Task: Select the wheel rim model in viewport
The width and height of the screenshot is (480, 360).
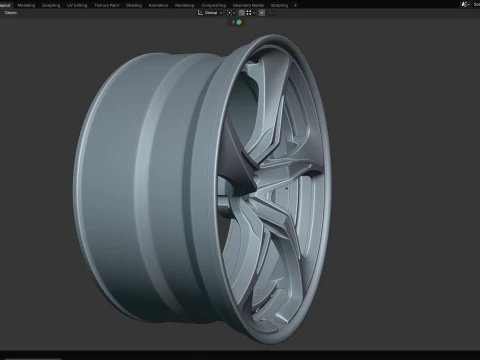Action: 202,189
